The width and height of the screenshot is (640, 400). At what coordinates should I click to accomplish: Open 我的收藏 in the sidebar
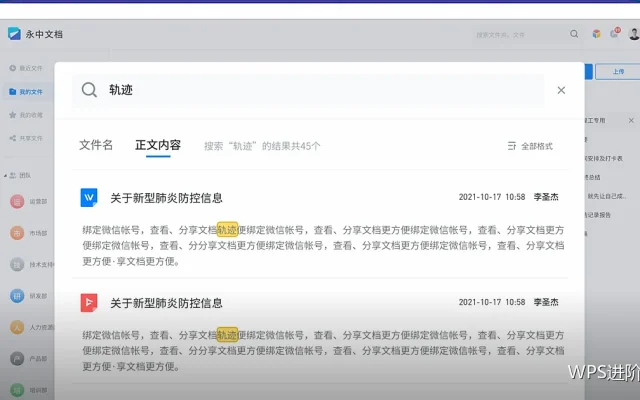[x=31, y=115]
